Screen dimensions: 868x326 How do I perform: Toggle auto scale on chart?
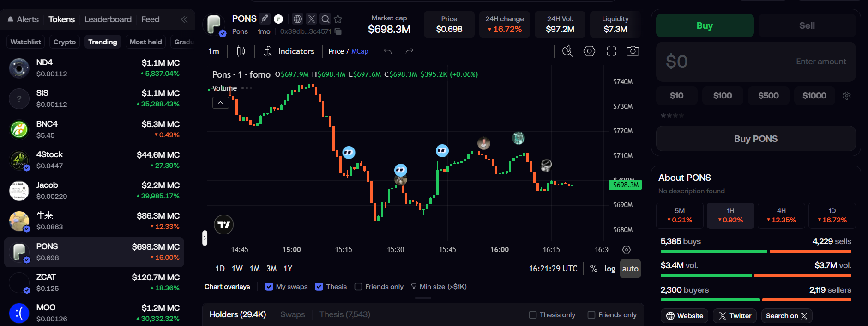coord(630,269)
